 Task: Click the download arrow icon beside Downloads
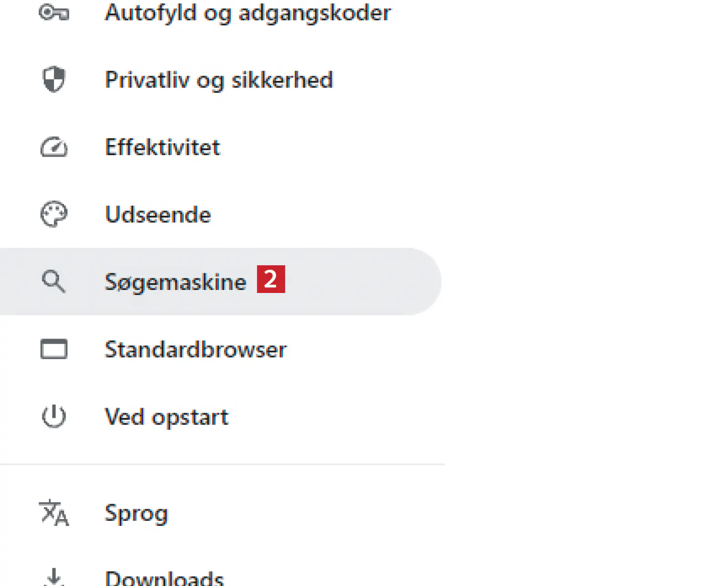coord(54,577)
